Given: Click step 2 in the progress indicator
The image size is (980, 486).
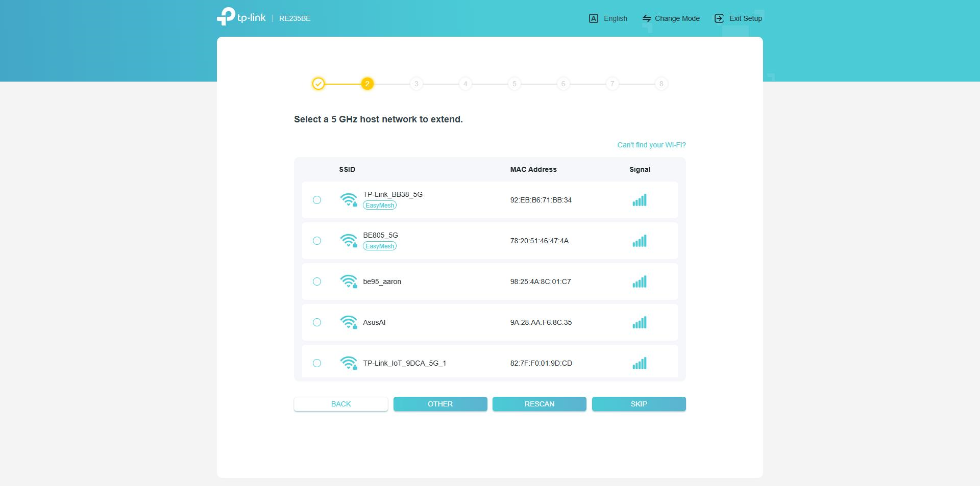Looking at the screenshot, I should 367,84.
